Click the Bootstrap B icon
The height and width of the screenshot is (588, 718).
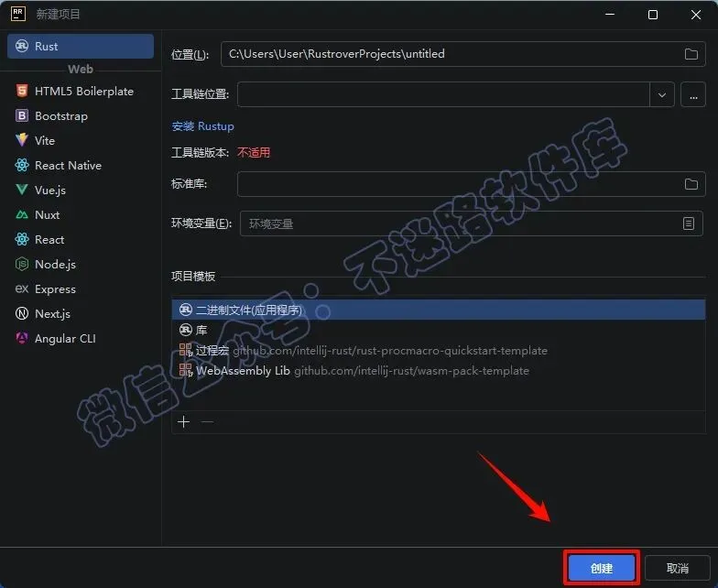click(22, 115)
